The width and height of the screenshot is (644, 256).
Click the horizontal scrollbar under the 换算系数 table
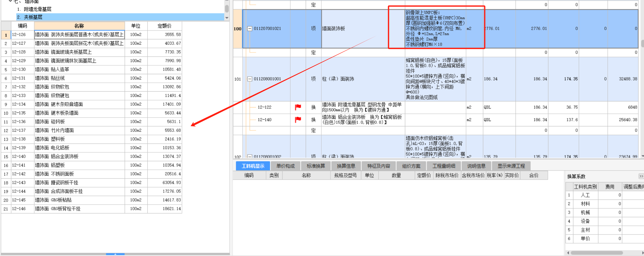tap(597, 253)
